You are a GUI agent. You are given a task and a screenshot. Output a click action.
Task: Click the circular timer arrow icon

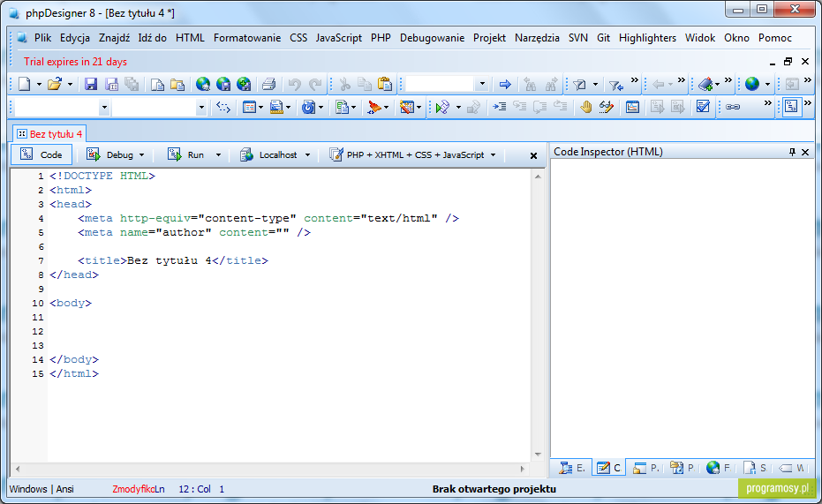point(308,107)
